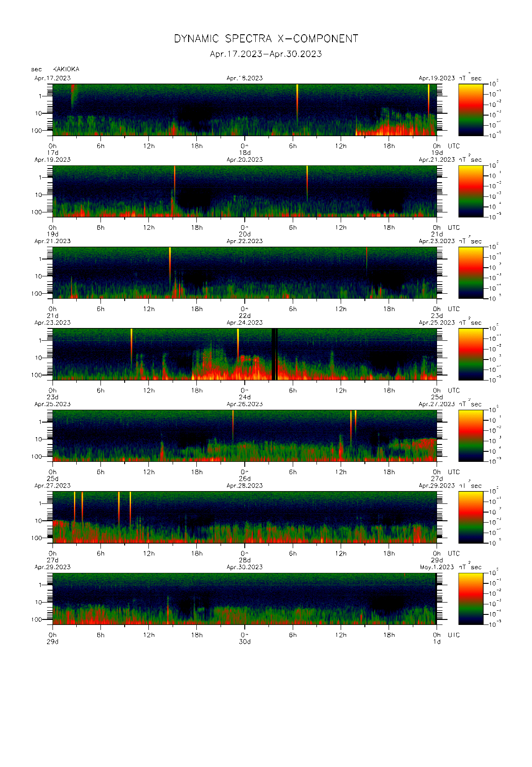Click the "Apr.28.2023" date label
The image size is (532, 767).
245,486
